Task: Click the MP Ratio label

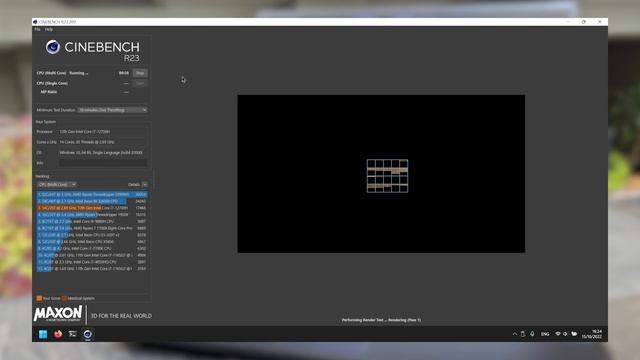Action: coord(49,92)
